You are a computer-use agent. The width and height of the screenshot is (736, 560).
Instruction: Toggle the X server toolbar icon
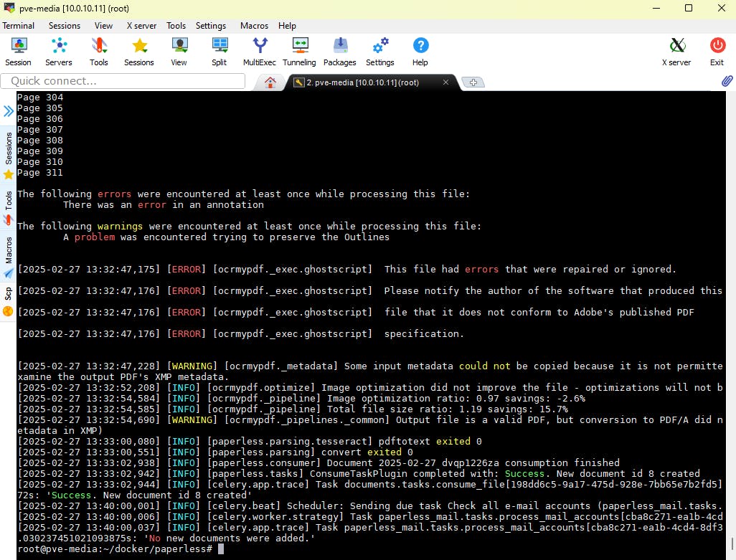676,52
